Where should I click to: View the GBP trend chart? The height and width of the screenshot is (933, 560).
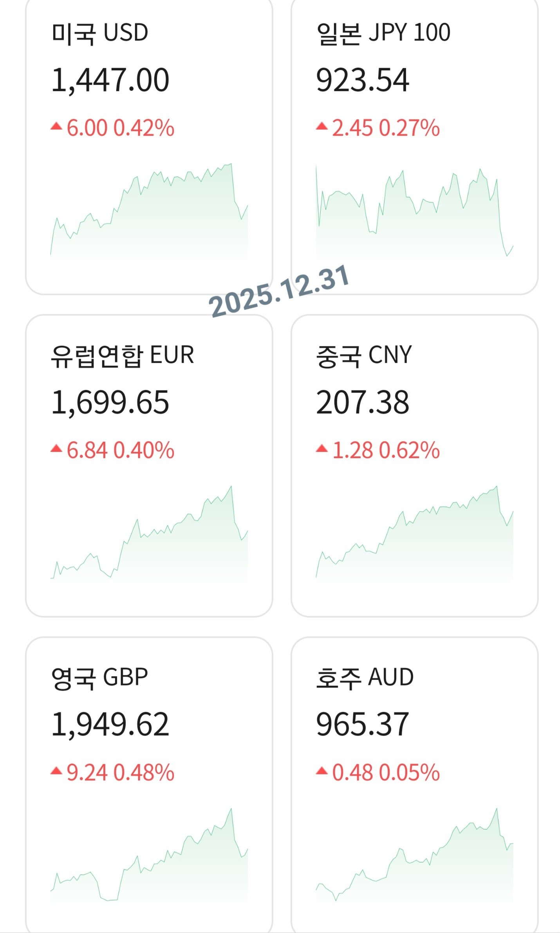149,856
